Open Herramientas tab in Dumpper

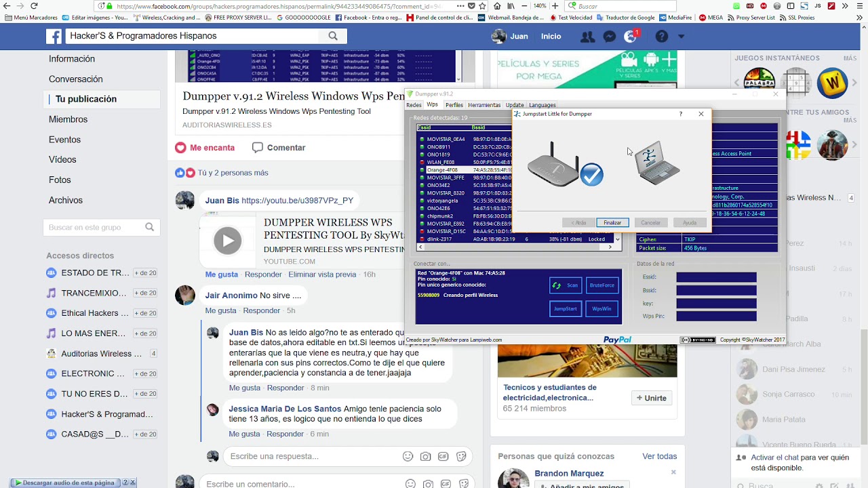click(x=484, y=105)
